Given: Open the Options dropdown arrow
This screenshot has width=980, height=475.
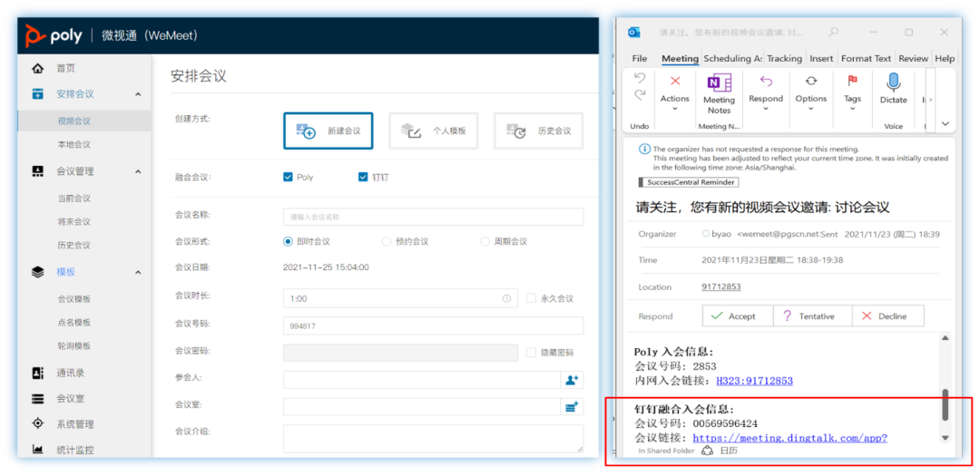Looking at the screenshot, I should pos(810,109).
